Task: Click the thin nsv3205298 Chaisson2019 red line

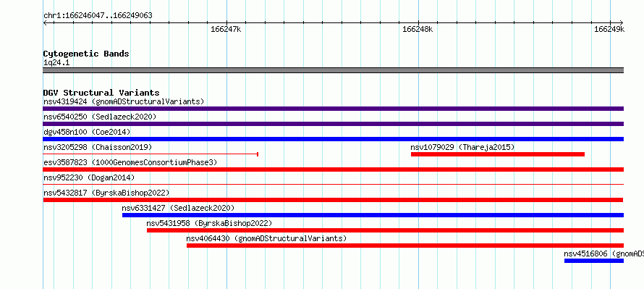Action: tap(151, 154)
